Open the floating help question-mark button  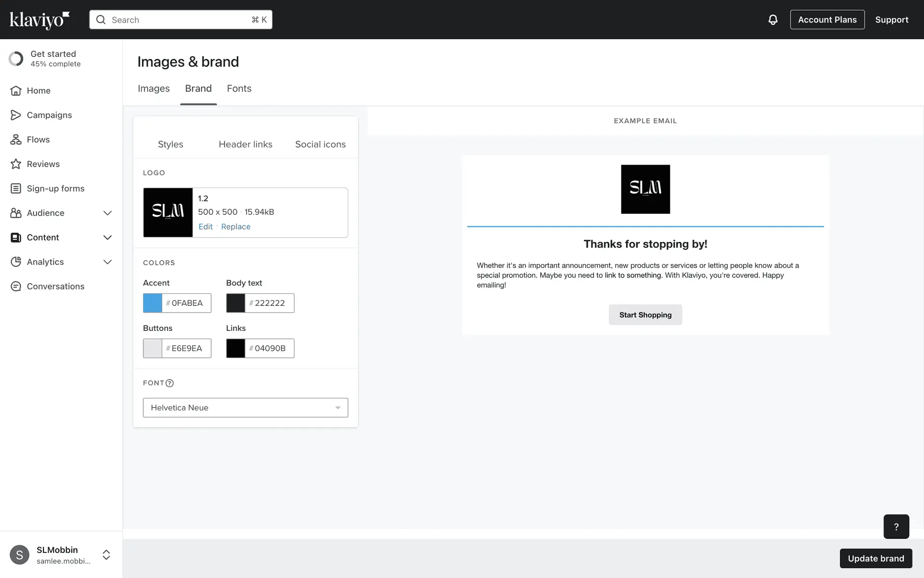coord(896,526)
